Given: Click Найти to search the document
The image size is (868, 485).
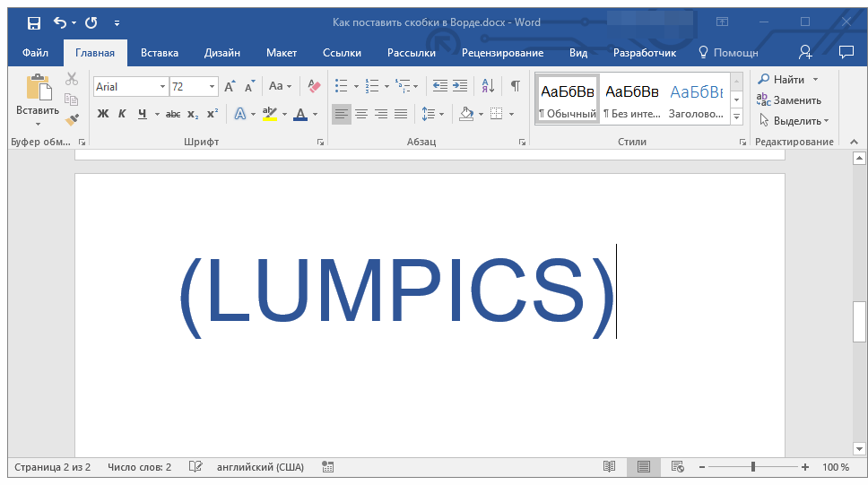Looking at the screenshot, I should pos(781,80).
